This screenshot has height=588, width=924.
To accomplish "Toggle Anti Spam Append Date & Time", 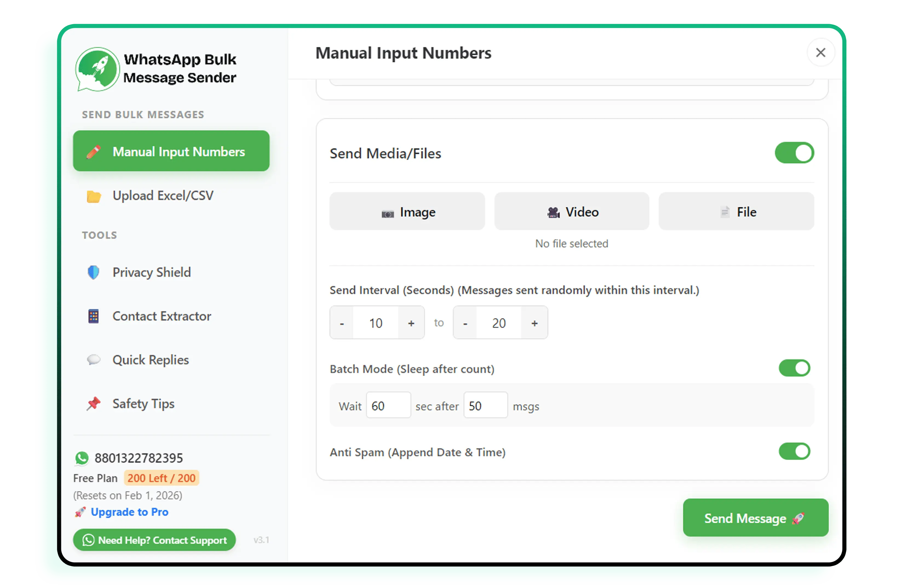I will click(x=794, y=451).
